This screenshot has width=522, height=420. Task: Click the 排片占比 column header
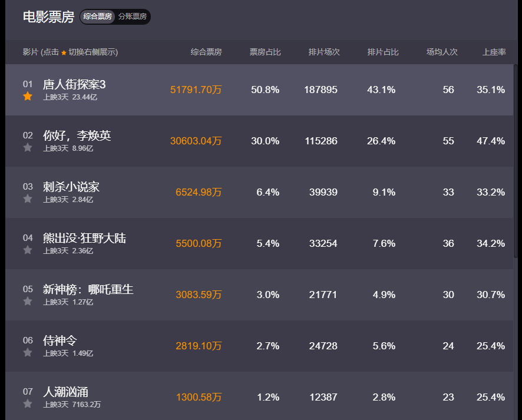coord(383,52)
